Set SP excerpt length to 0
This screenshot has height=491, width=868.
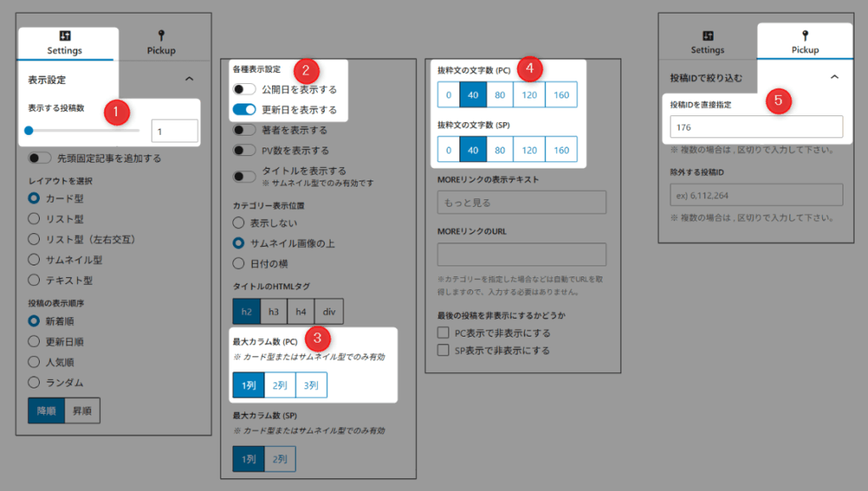(x=448, y=149)
